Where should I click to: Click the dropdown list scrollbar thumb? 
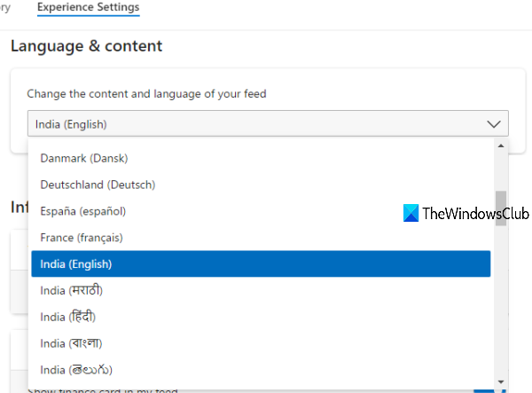point(501,208)
